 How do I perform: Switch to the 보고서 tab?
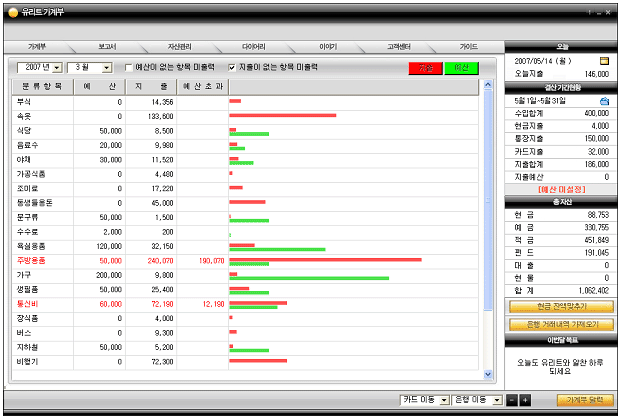pos(108,47)
